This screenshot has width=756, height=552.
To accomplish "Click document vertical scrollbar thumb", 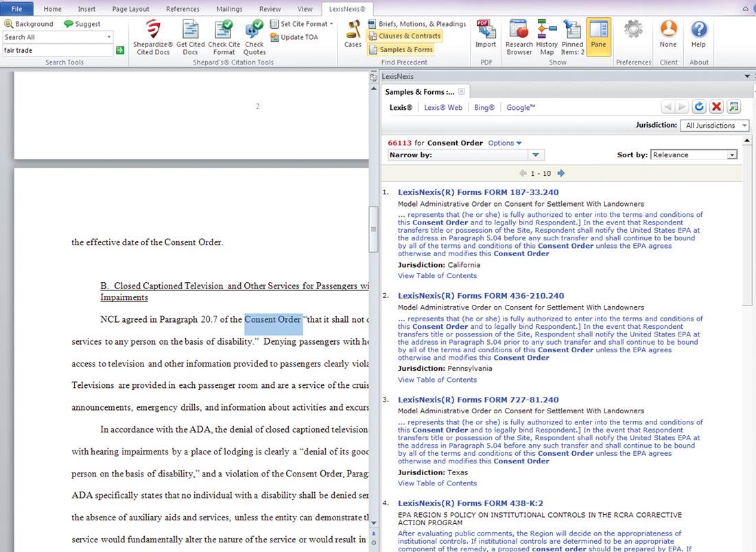I will point(373,229).
